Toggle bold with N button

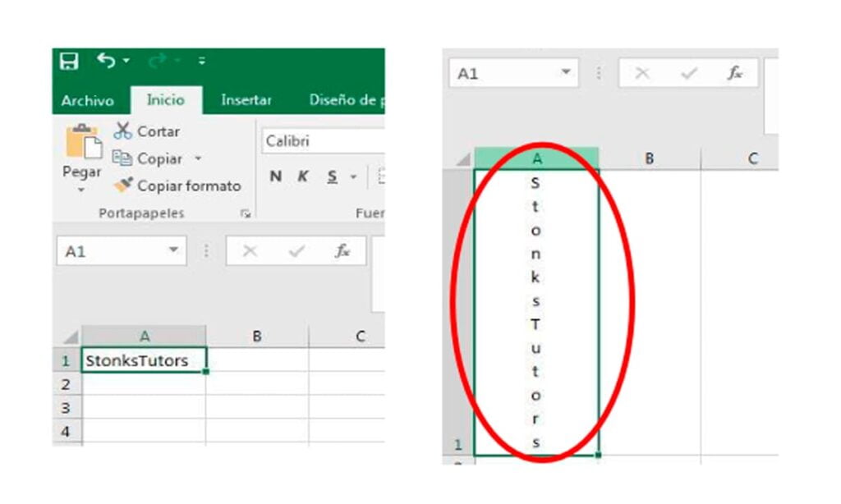pyautogui.click(x=276, y=176)
